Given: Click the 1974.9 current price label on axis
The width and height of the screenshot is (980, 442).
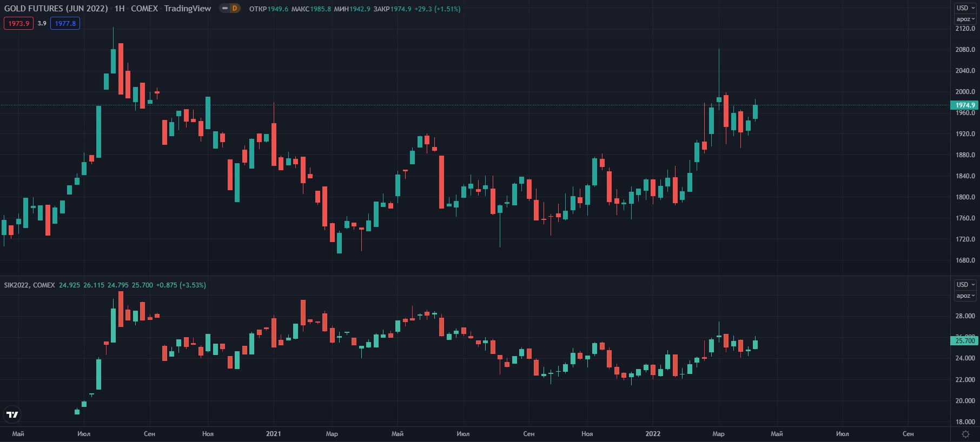Looking at the screenshot, I should (x=965, y=105).
